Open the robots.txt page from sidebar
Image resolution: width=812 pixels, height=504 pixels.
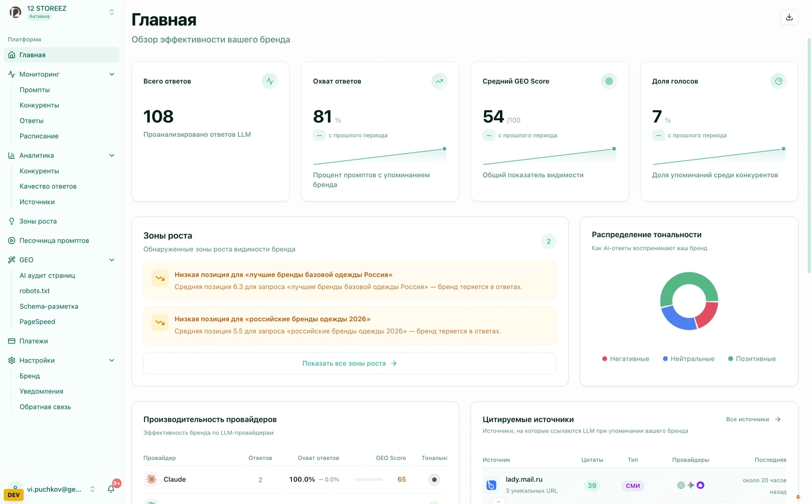(x=34, y=291)
